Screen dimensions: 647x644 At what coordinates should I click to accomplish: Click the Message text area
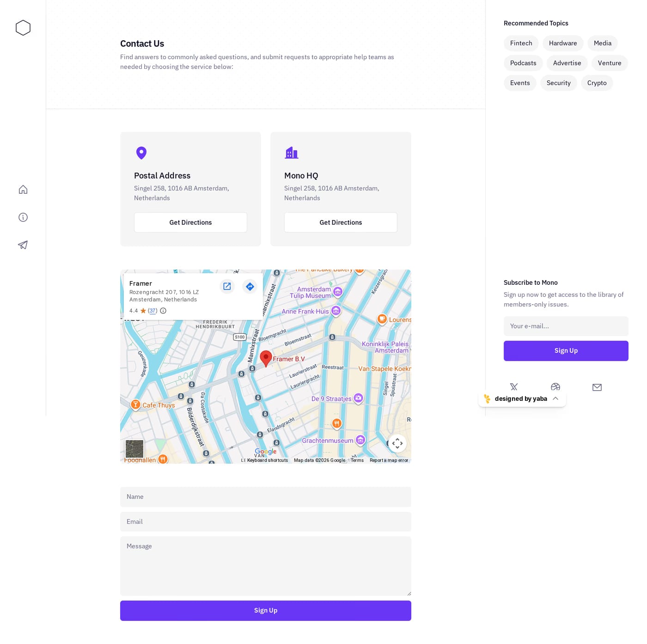(x=266, y=566)
